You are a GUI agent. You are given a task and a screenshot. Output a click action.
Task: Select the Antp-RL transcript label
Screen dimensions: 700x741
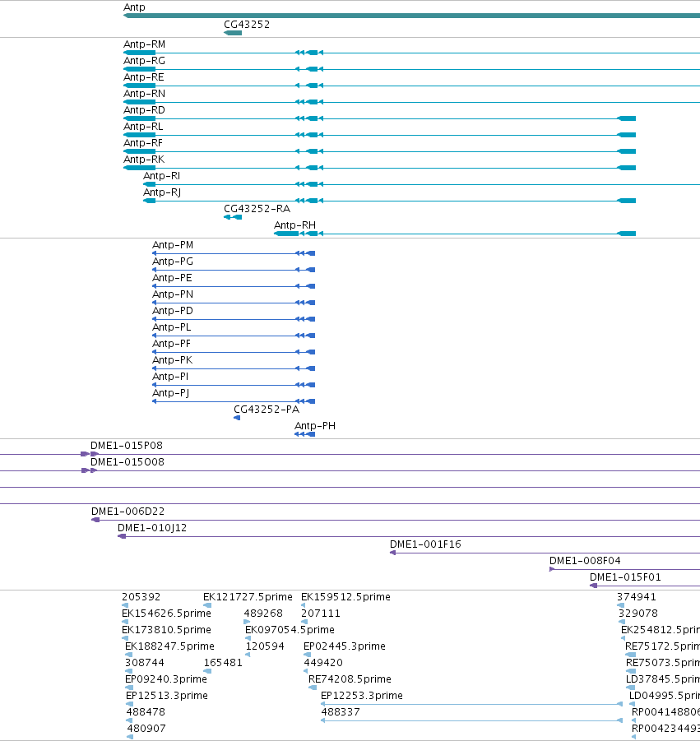pyautogui.click(x=143, y=127)
